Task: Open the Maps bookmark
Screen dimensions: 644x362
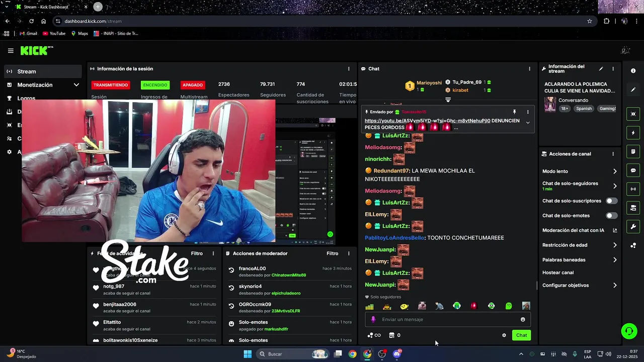Action: point(79,34)
